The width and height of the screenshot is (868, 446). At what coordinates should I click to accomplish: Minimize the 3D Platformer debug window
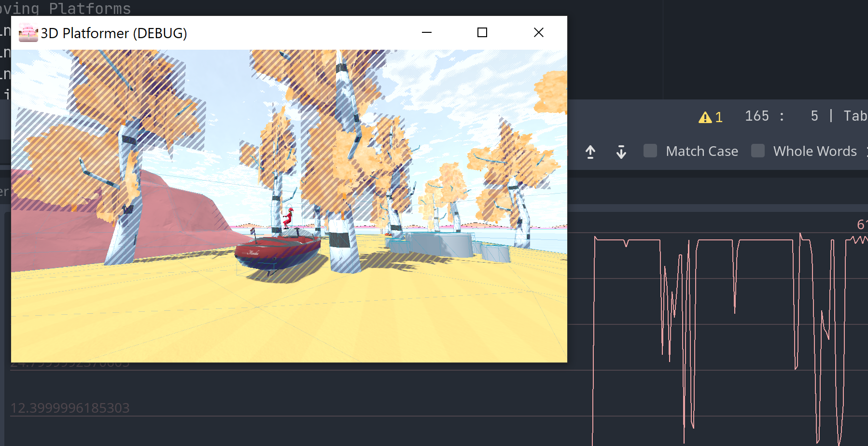point(427,33)
